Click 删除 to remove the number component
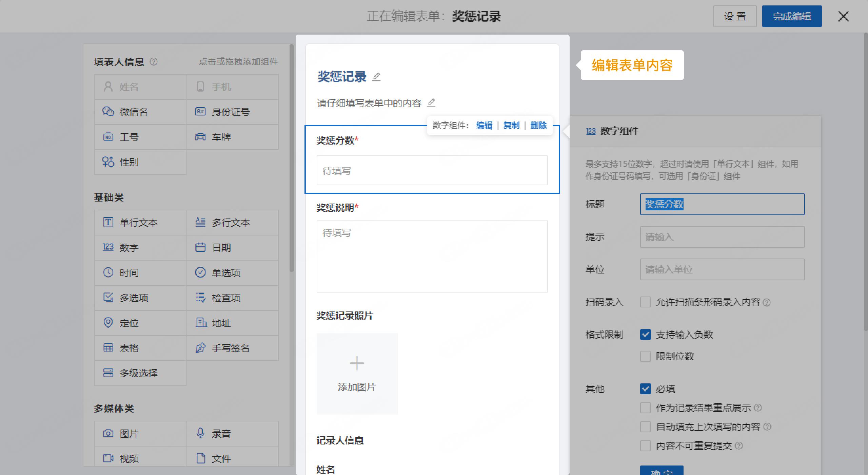 pyautogui.click(x=538, y=125)
